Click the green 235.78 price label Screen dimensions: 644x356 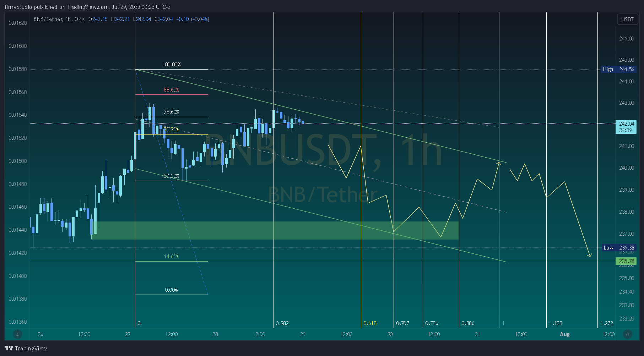pos(626,261)
